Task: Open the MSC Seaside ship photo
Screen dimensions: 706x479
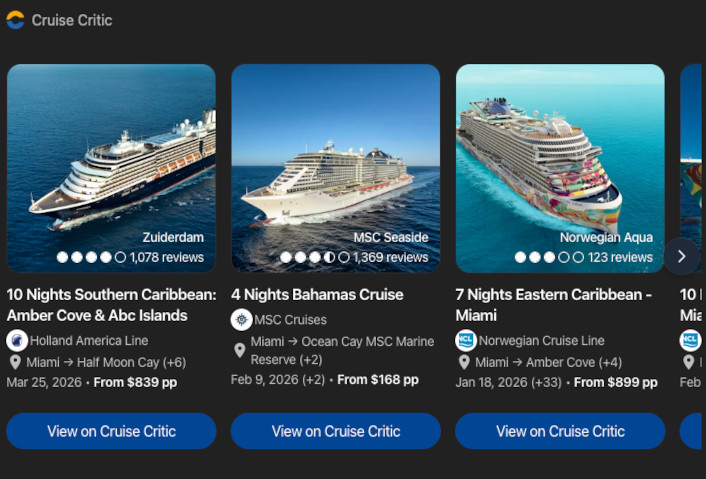Action: coord(335,150)
